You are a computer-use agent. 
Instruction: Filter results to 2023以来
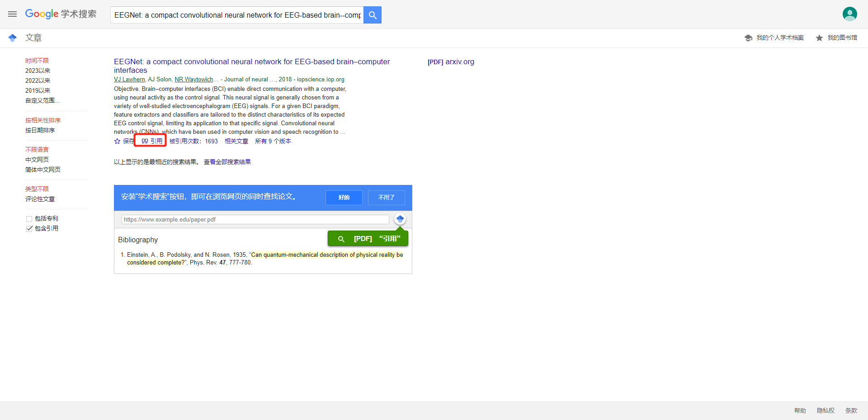pyautogui.click(x=38, y=71)
